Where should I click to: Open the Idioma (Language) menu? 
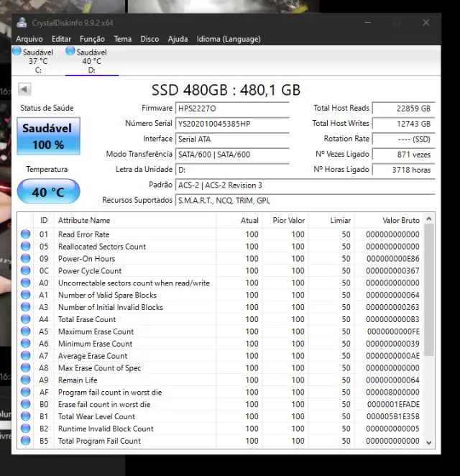pos(229,39)
